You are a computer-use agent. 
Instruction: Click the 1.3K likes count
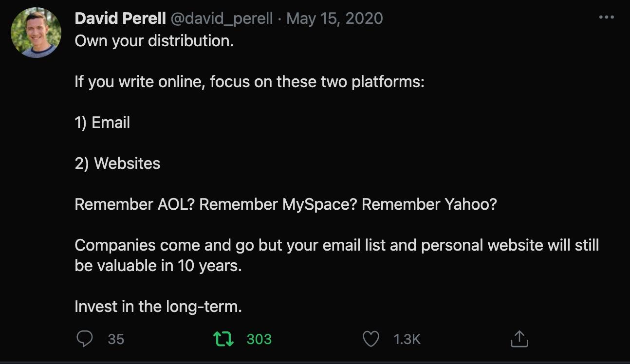coord(407,339)
